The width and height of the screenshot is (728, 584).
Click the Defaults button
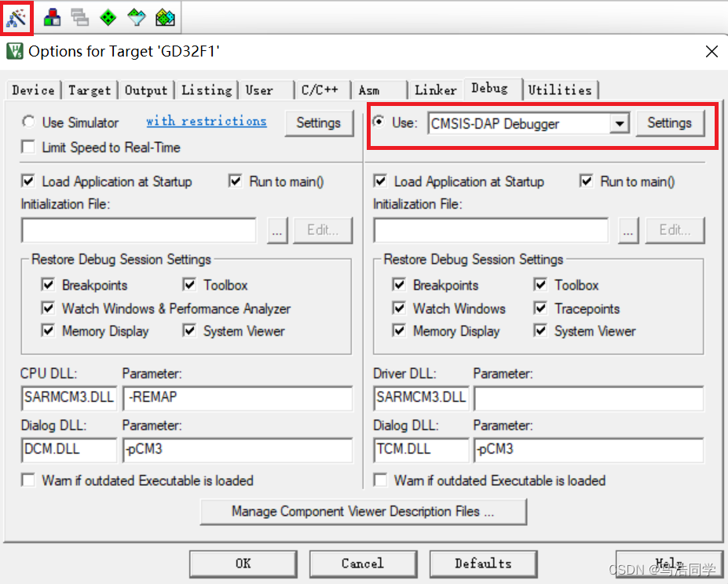(x=483, y=564)
